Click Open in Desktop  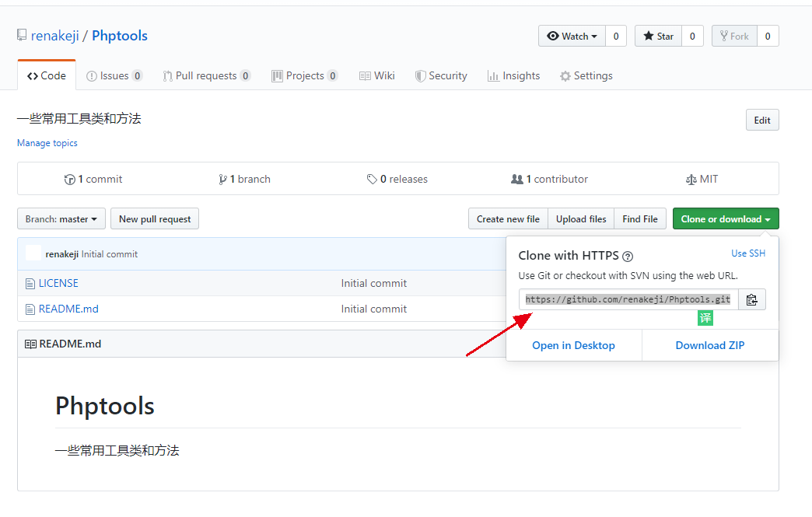(574, 345)
